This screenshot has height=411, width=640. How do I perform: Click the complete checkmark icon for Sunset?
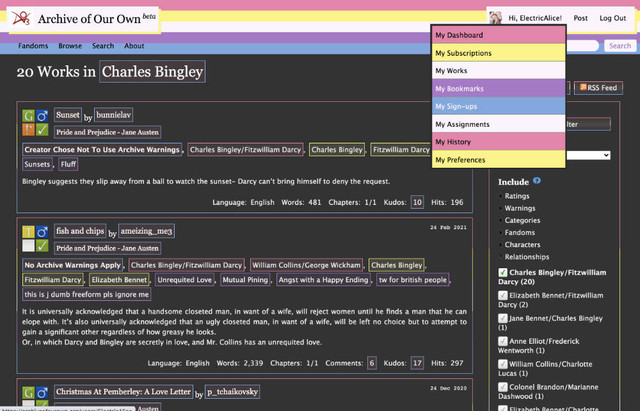[42, 130]
